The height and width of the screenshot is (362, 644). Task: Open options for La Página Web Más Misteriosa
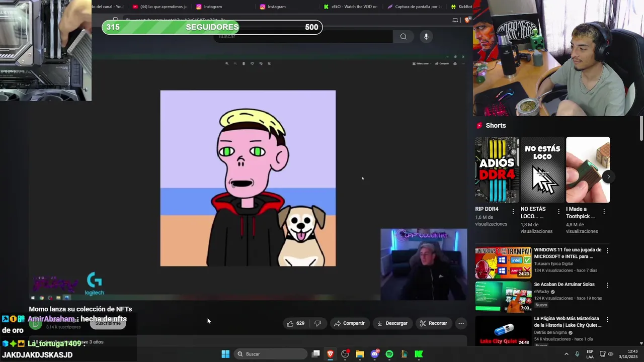pos(607,319)
